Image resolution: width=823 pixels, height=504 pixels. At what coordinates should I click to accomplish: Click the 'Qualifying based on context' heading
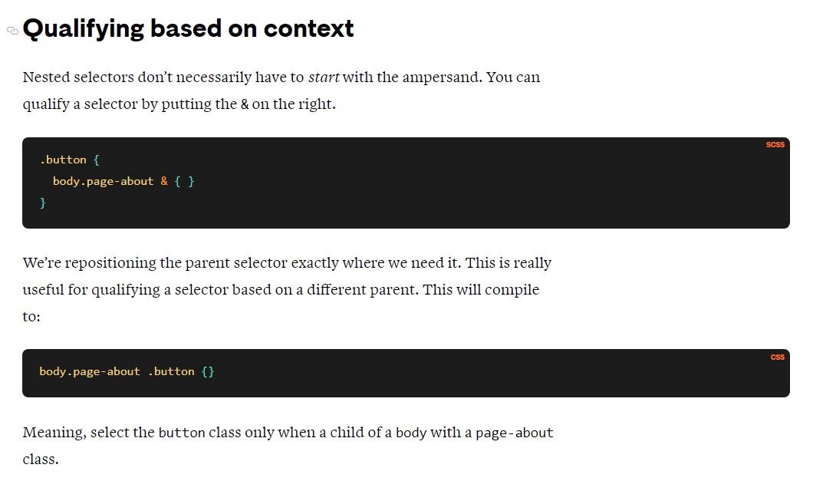point(189,29)
